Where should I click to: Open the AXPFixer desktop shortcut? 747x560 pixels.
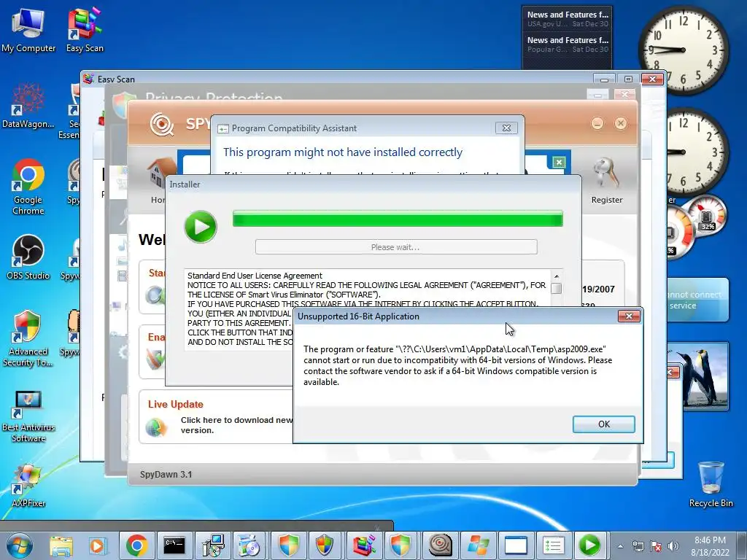[x=28, y=486]
